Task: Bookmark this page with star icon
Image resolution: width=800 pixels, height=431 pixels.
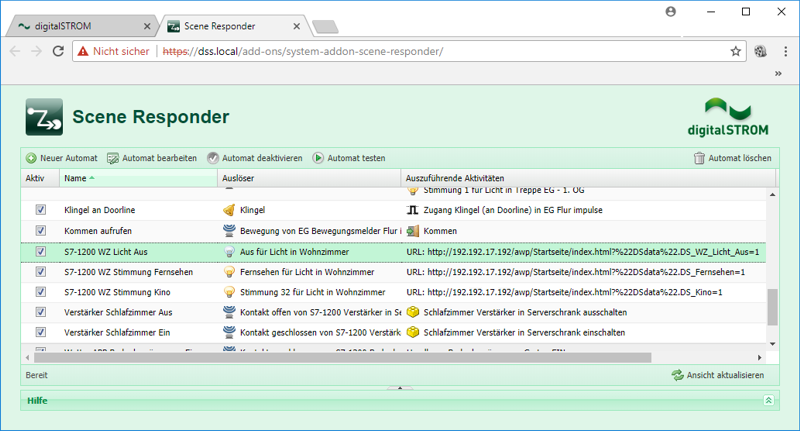Action: [x=735, y=51]
